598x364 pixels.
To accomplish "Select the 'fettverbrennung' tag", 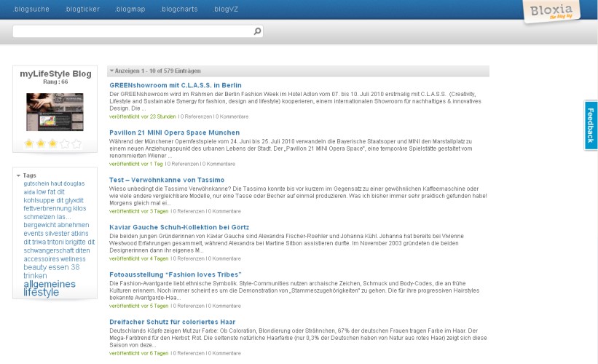I will 47,208.
